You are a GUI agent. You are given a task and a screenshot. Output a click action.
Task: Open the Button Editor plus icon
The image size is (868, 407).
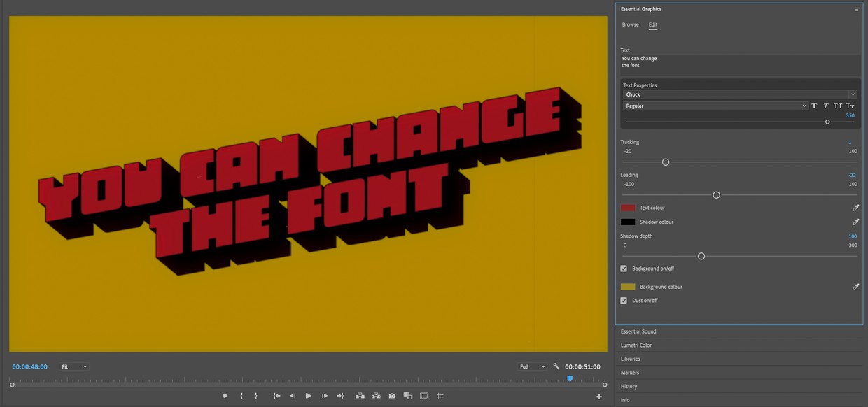(x=599, y=397)
